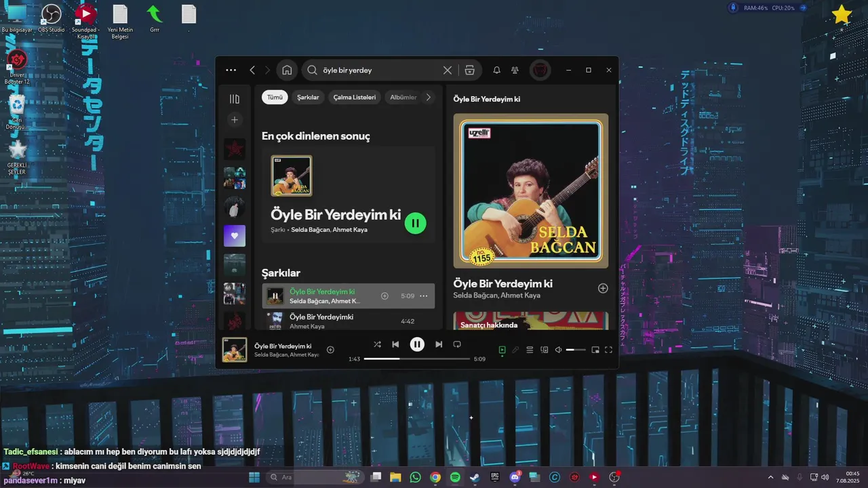
Task: Enter full screen mode
Action: pos(608,350)
